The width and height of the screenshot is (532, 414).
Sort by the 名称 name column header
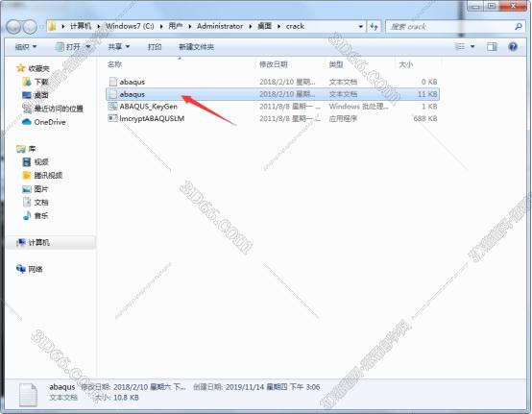click(114, 64)
